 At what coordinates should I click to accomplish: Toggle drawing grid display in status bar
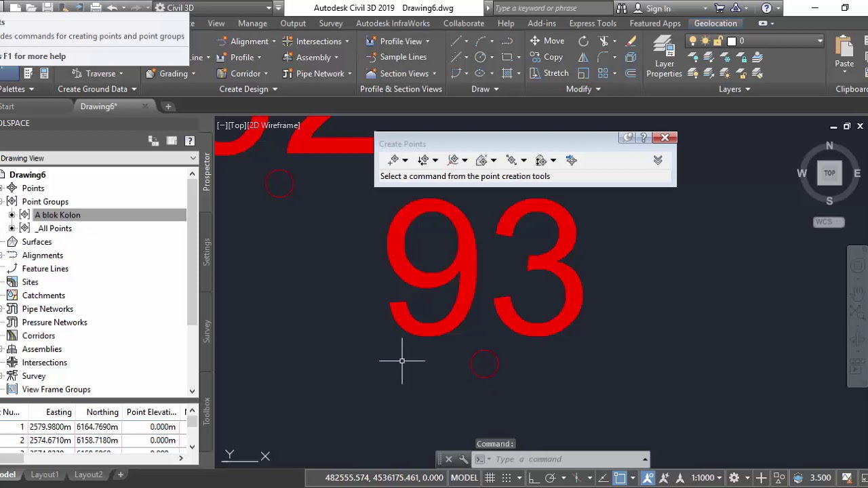coord(490,478)
